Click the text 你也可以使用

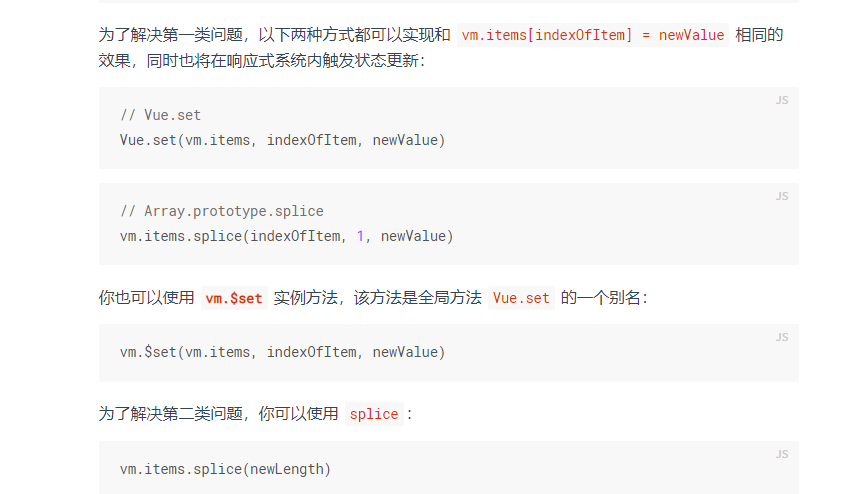(147, 298)
